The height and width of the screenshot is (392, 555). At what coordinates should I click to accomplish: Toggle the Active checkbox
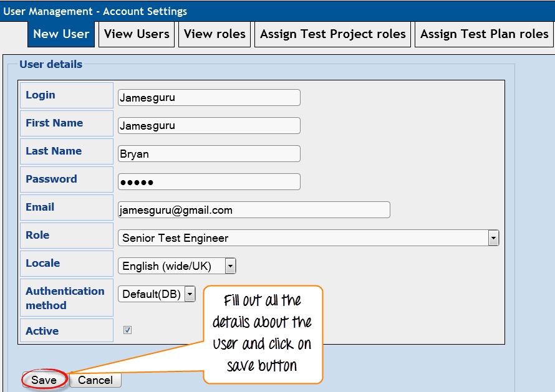[x=128, y=330]
